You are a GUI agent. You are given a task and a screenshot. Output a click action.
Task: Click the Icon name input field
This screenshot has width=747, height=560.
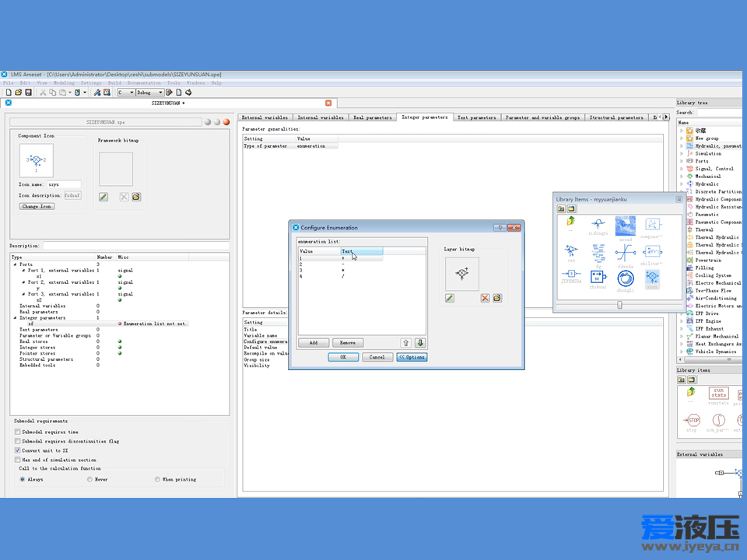tap(65, 184)
